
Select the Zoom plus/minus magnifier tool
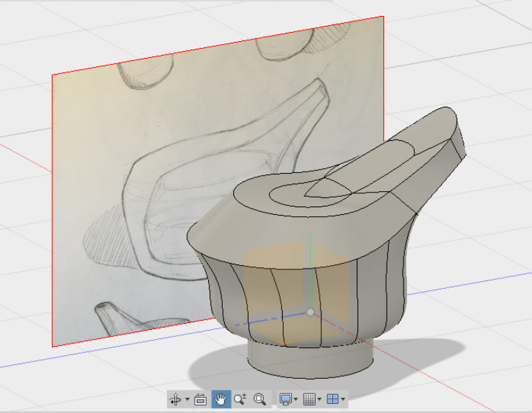point(240,399)
